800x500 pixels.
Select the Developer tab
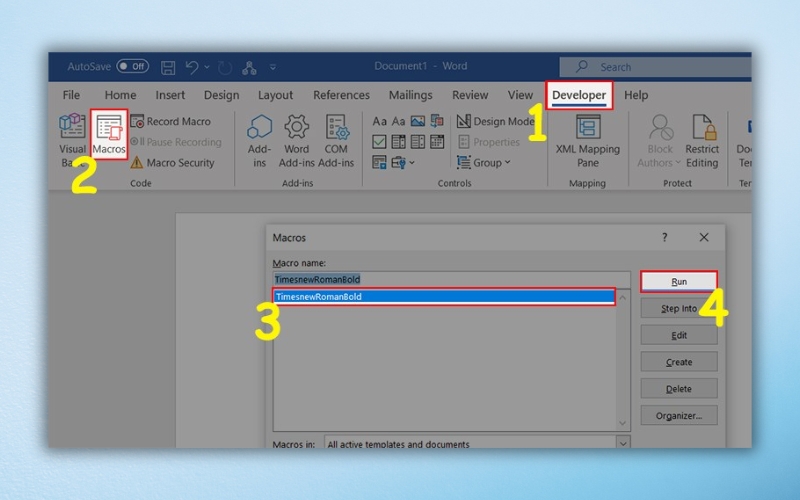(x=579, y=95)
